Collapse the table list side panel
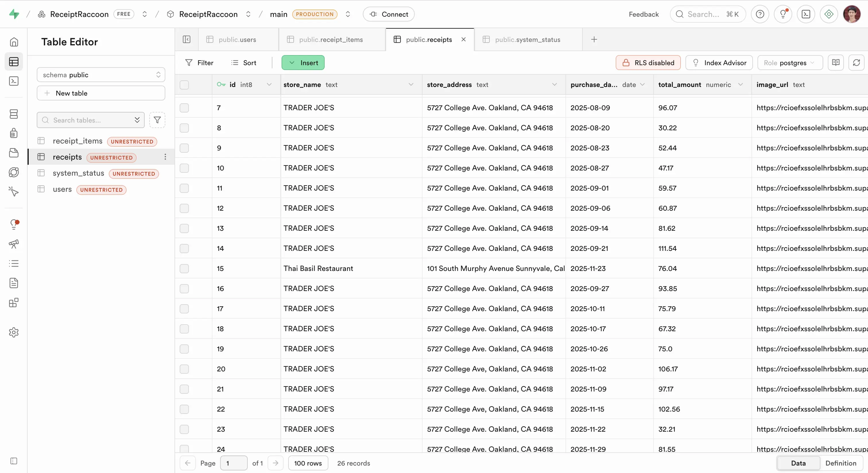The height and width of the screenshot is (473, 868). [x=186, y=39]
